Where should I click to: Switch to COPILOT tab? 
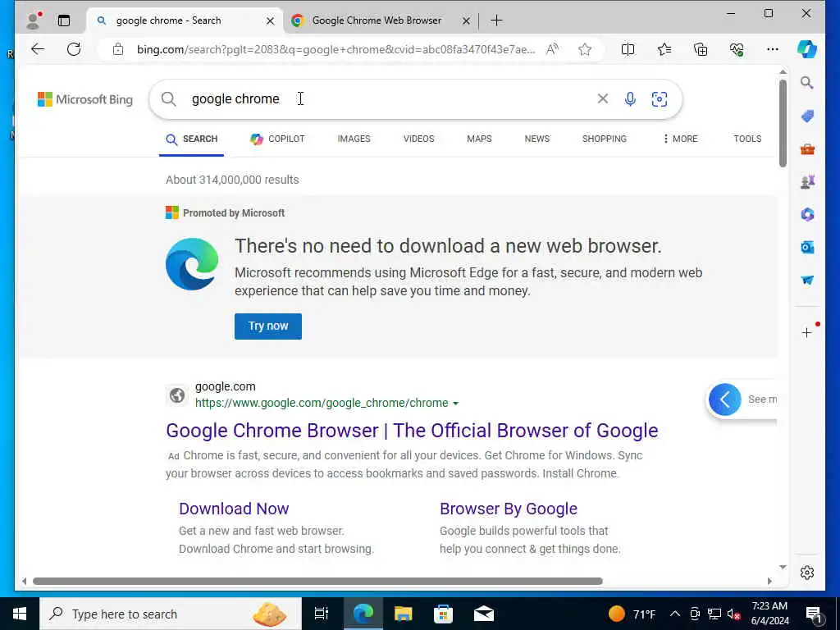pyautogui.click(x=277, y=139)
